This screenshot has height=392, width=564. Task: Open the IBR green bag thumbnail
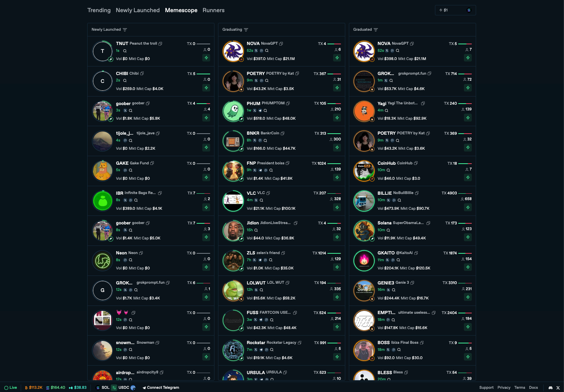pos(103,200)
